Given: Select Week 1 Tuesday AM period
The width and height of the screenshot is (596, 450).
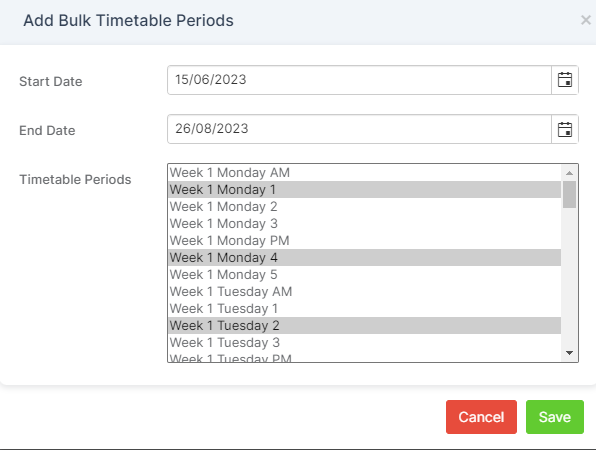Looking at the screenshot, I should point(364,292).
